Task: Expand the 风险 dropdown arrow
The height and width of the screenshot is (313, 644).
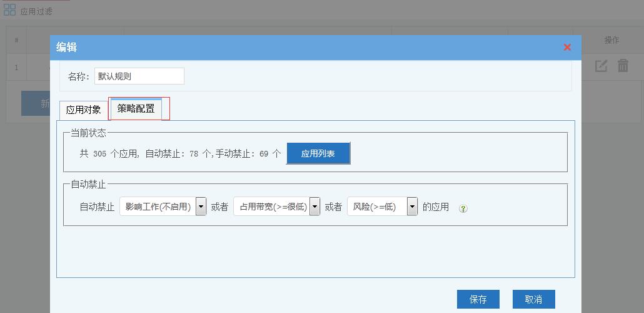Action: click(x=412, y=207)
